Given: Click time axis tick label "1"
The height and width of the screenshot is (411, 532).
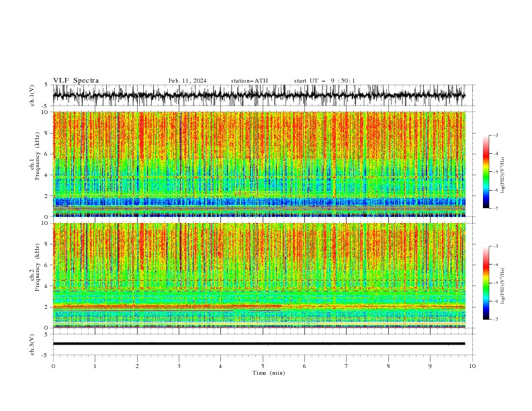Looking at the screenshot, I should (95, 366).
